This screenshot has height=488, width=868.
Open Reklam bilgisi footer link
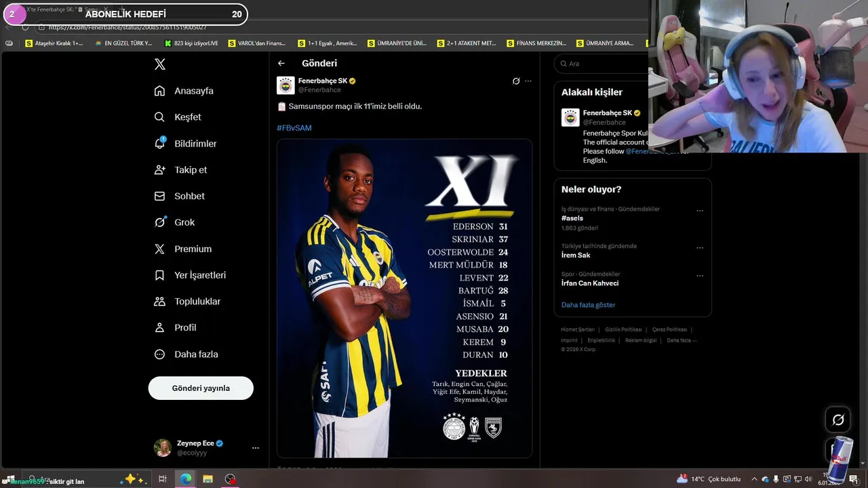[641, 340]
